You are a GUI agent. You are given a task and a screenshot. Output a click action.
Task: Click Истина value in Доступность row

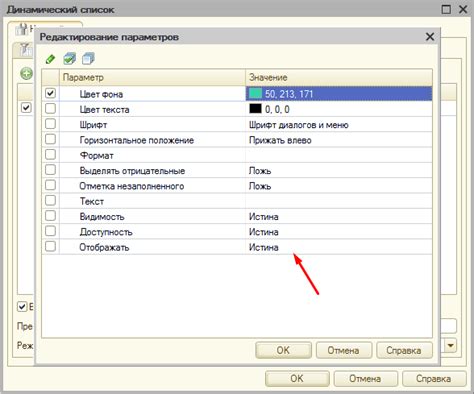(264, 232)
